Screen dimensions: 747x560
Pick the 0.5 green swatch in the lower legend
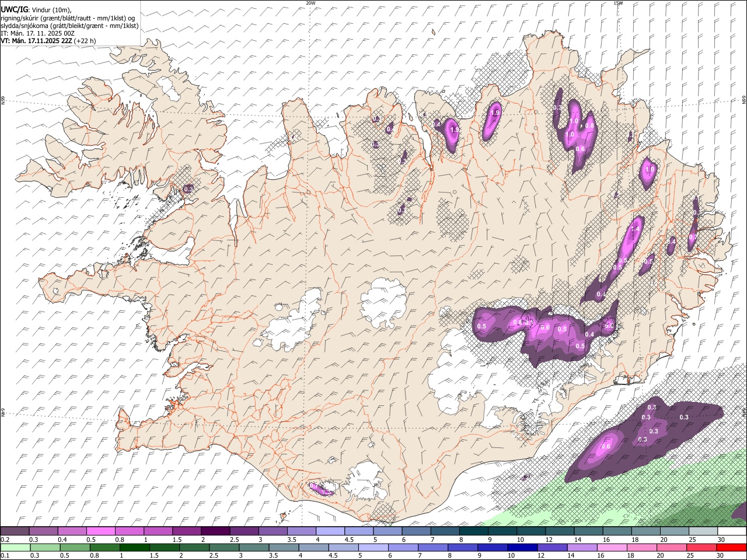tap(75, 548)
